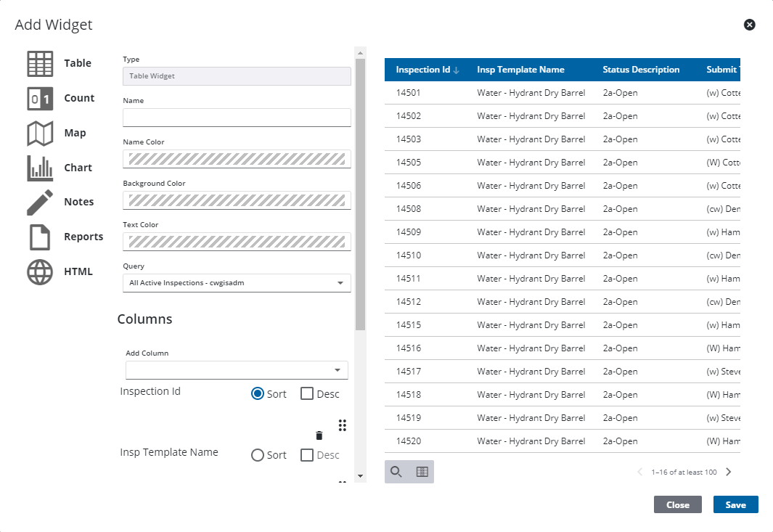Click inspection ID 14510 cell

pos(409,255)
